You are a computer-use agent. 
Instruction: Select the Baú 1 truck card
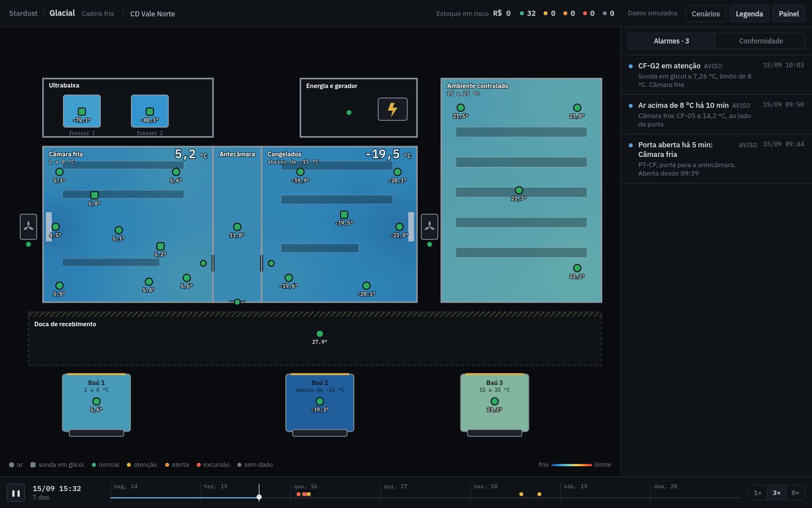coord(96,403)
